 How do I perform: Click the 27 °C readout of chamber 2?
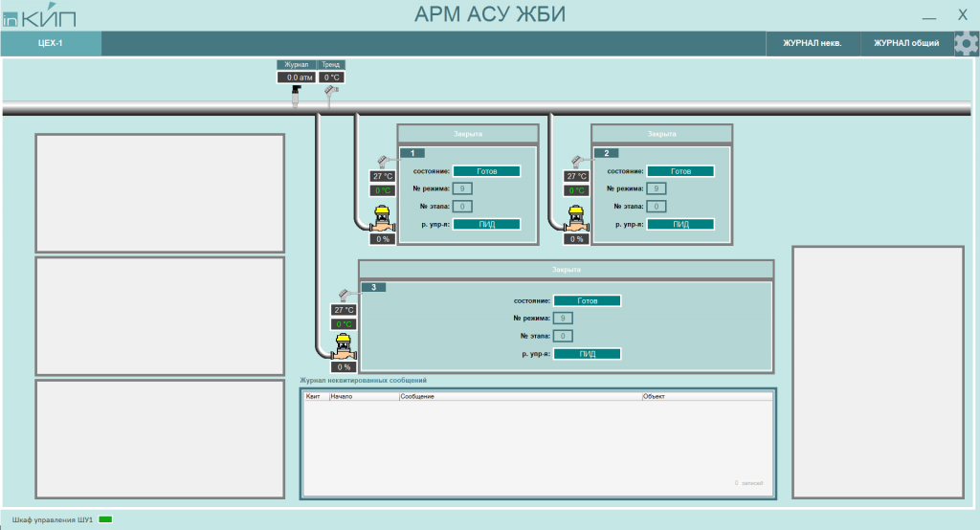(x=576, y=176)
